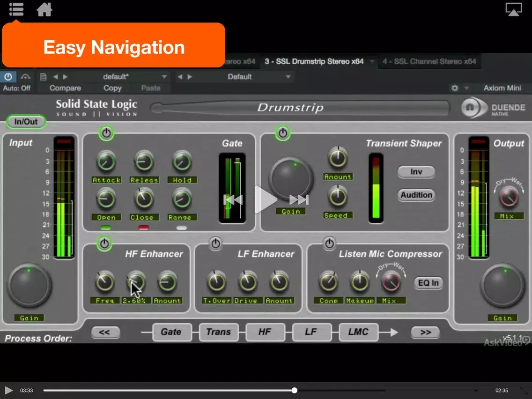
Task: Click the video playback progress slider handle
Action: click(x=294, y=390)
